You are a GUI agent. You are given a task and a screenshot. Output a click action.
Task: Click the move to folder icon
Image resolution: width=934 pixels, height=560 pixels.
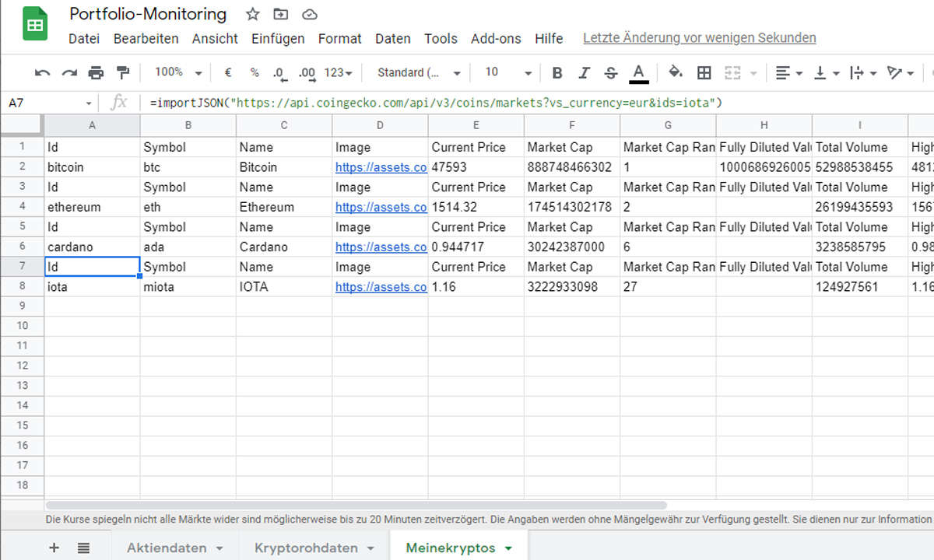coord(280,14)
